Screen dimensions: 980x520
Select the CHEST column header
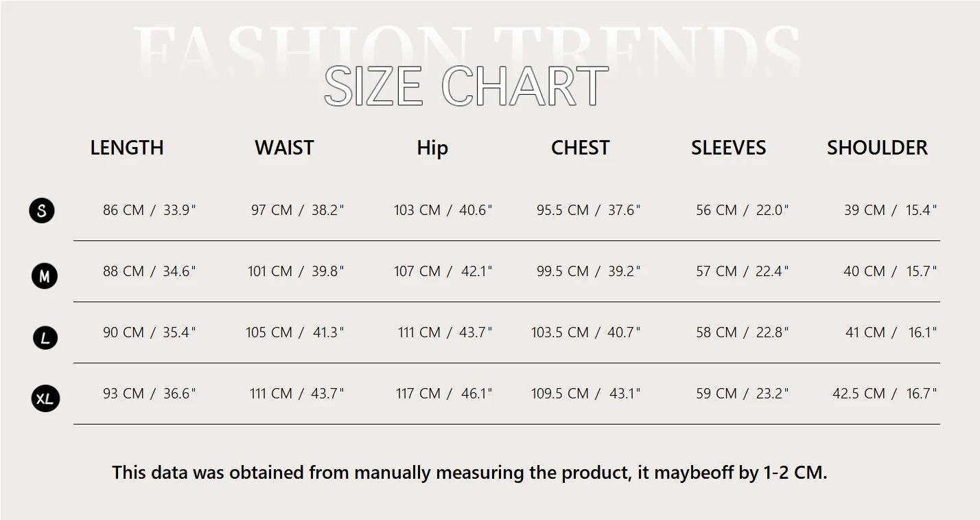click(581, 148)
